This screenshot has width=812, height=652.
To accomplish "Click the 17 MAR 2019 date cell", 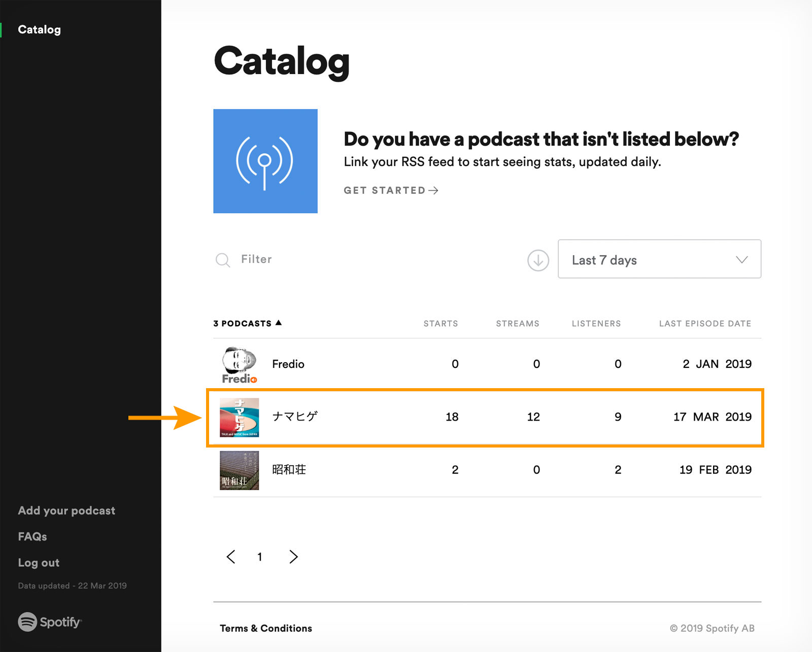I will coord(713,417).
